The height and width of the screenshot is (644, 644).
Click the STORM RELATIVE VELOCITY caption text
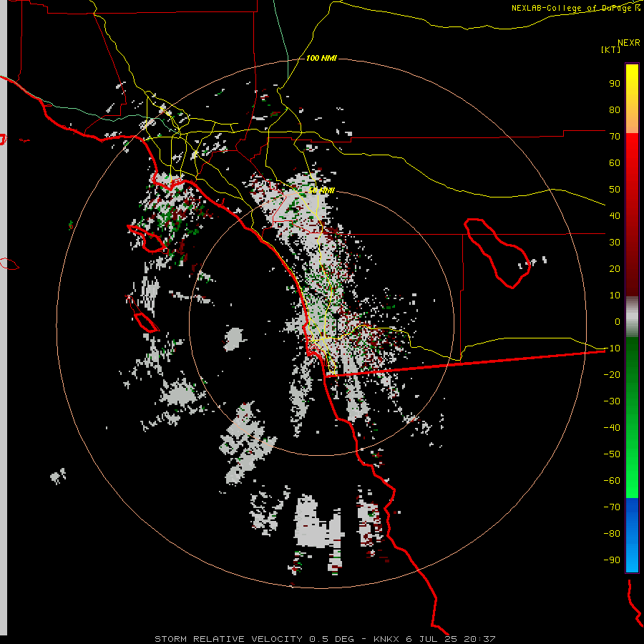(x=228, y=639)
